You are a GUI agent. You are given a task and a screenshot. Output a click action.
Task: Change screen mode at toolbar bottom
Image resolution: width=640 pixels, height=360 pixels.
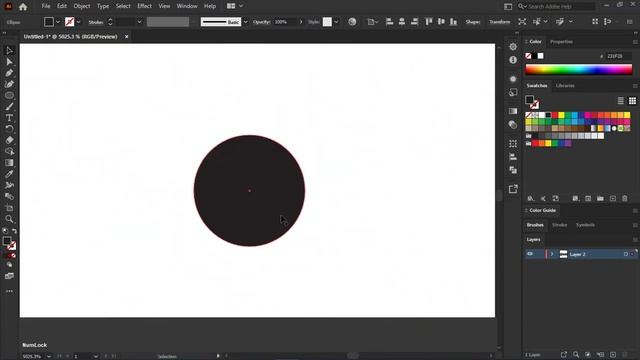[x=9, y=276]
